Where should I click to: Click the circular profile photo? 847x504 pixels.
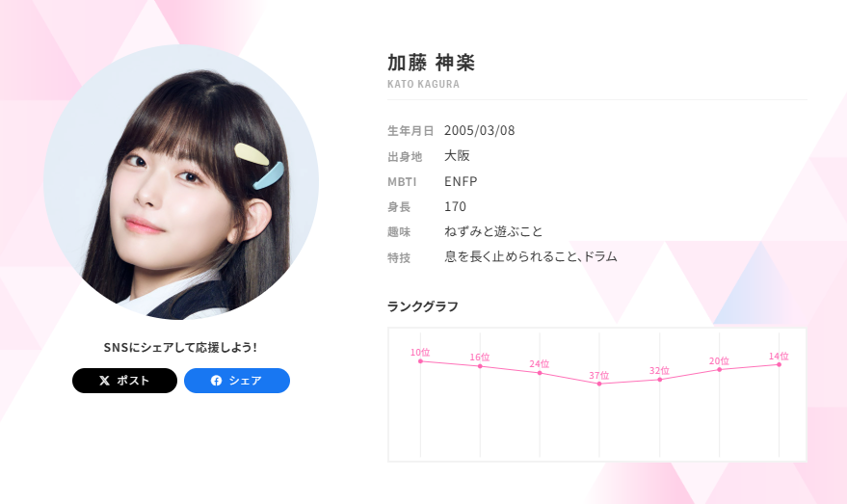tap(181, 181)
